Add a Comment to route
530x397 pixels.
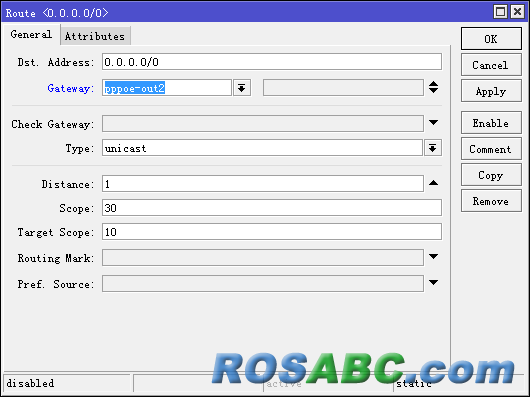[491, 149]
